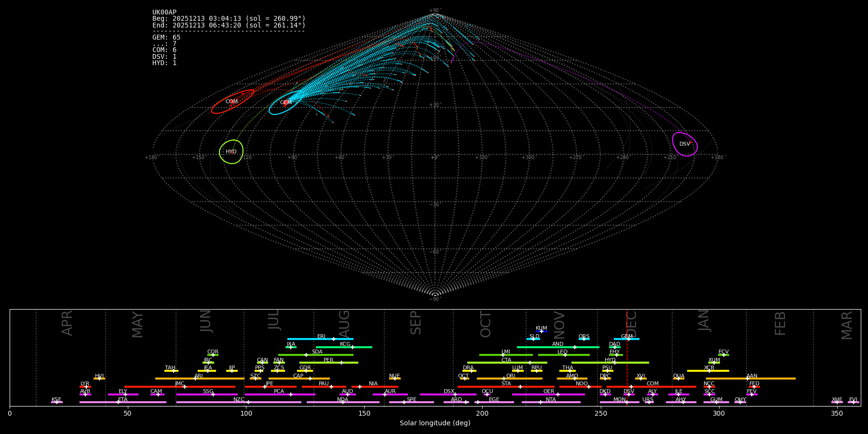
Task: Click the STA shower bar in the timeline
Action: coord(505,386)
